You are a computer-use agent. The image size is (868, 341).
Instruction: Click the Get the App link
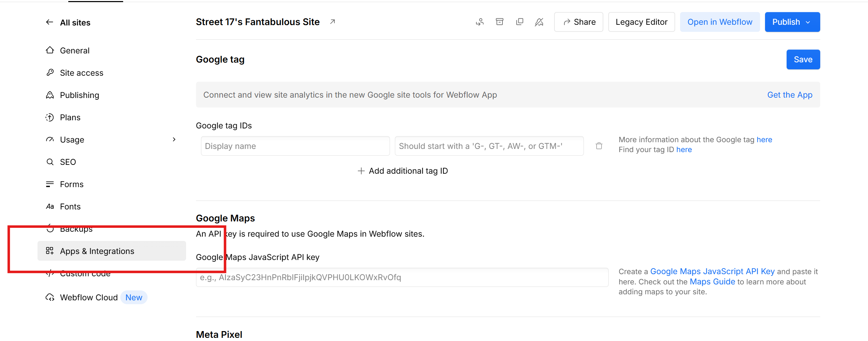tap(790, 95)
